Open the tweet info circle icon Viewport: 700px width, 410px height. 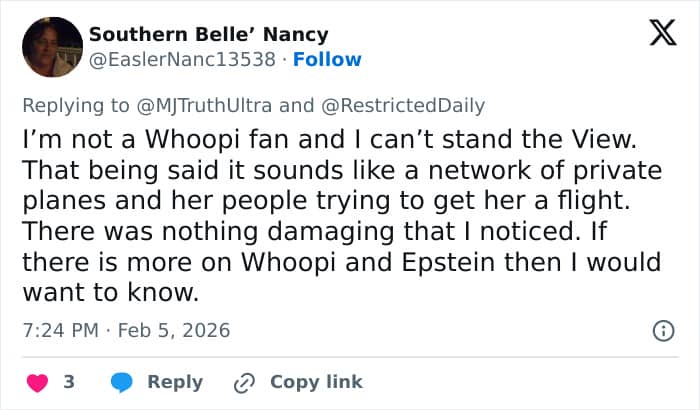[x=662, y=330]
